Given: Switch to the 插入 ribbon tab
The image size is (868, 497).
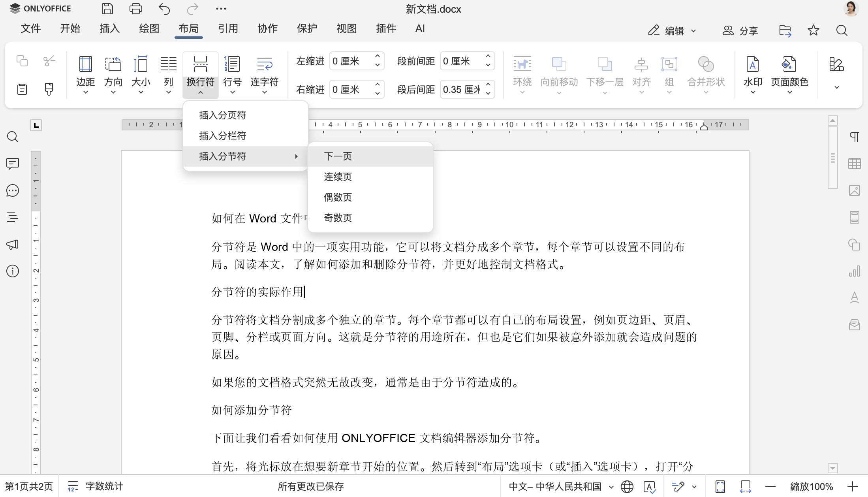Looking at the screenshot, I should pos(109,28).
